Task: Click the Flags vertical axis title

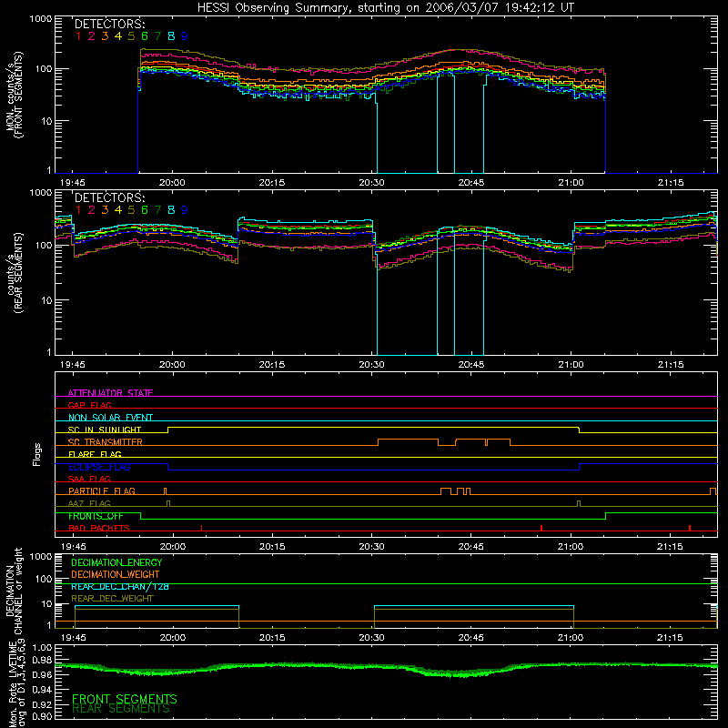Action: tap(36, 454)
